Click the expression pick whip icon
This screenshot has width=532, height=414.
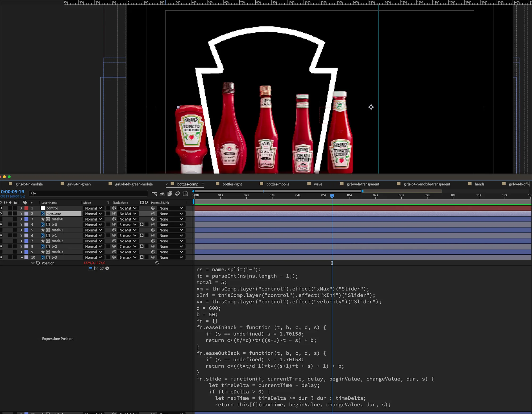pos(101,268)
